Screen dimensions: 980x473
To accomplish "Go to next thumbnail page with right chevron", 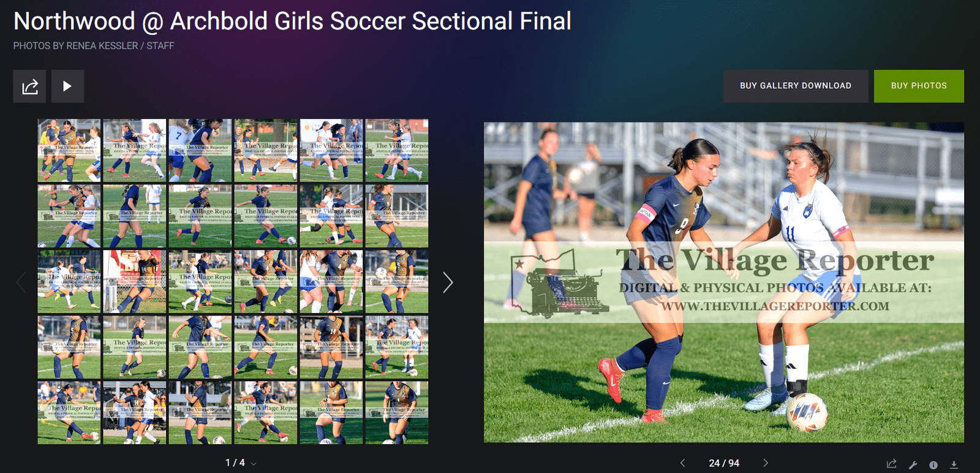I will (448, 282).
